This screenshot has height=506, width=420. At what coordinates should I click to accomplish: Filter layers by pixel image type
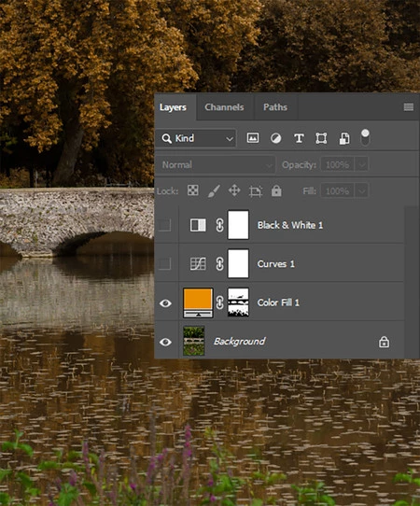(x=253, y=138)
